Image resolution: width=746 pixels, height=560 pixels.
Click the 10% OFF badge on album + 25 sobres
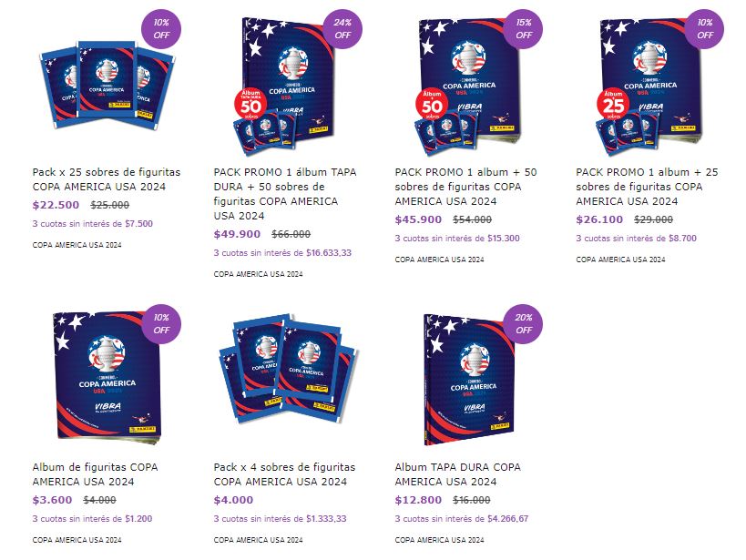click(x=705, y=29)
